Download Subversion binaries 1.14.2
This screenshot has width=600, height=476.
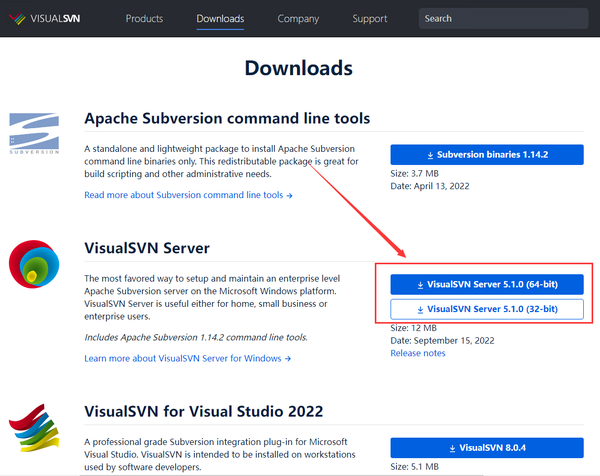pyautogui.click(x=487, y=155)
